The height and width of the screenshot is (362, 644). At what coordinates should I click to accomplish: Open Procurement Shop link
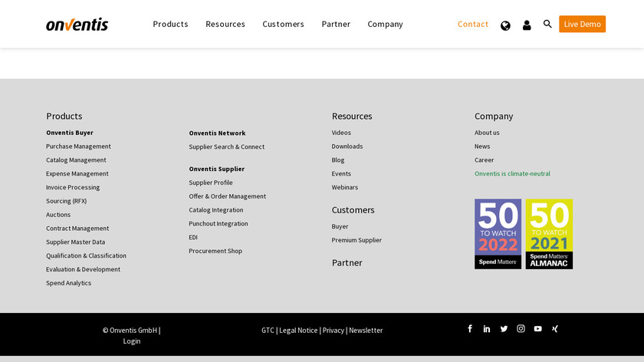pyautogui.click(x=215, y=251)
